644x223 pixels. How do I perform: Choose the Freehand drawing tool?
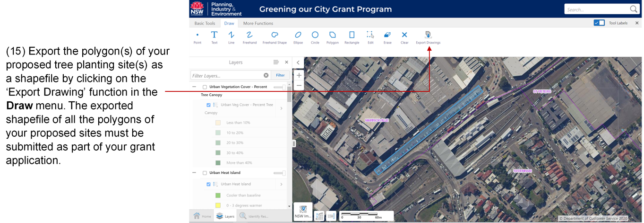[x=249, y=37]
